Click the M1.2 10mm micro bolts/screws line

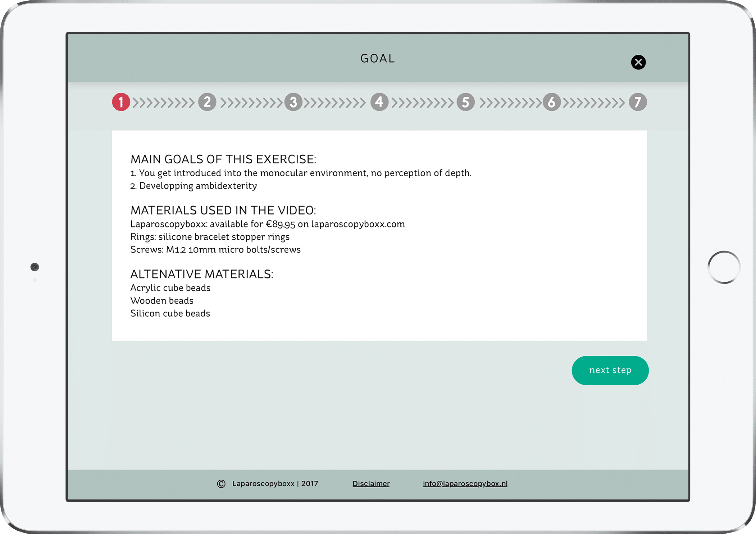click(215, 250)
